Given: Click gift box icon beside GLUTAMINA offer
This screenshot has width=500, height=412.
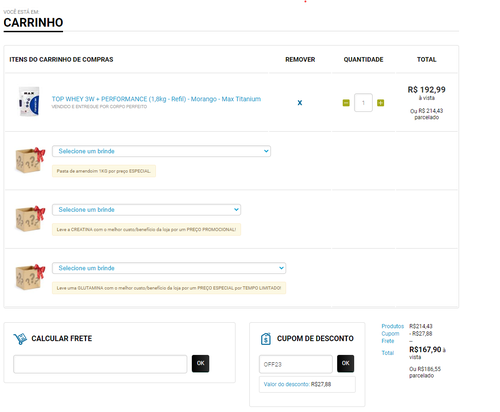Looking at the screenshot, I should (30, 277).
